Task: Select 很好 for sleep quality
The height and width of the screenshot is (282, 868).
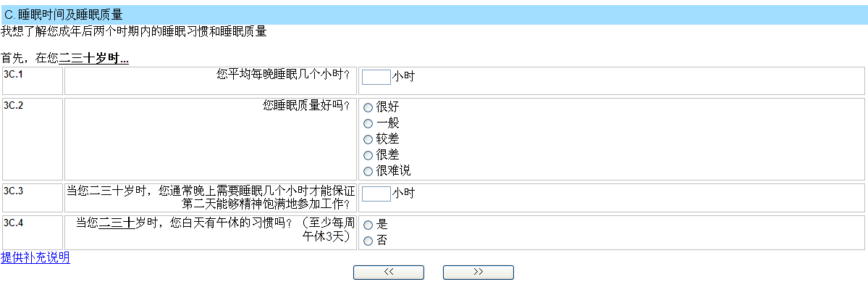Action: 368,107
